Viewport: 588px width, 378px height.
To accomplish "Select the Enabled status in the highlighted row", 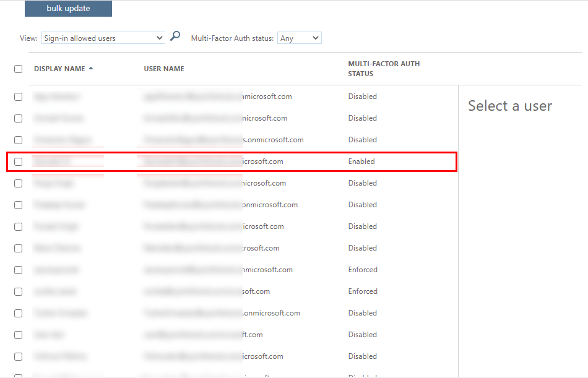I will click(361, 161).
